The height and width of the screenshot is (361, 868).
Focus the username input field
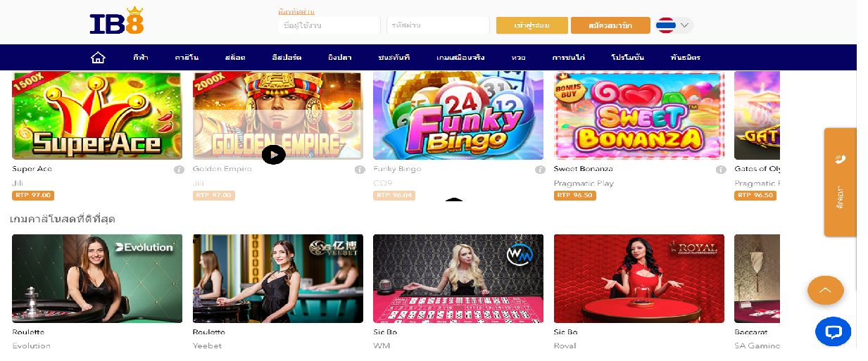330,25
